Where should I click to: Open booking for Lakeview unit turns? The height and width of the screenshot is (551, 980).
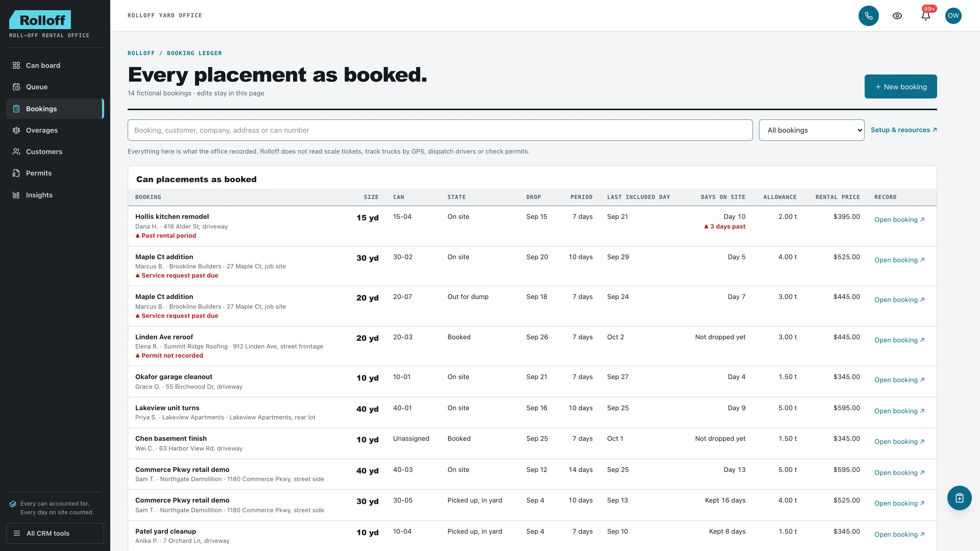[x=899, y=411]
